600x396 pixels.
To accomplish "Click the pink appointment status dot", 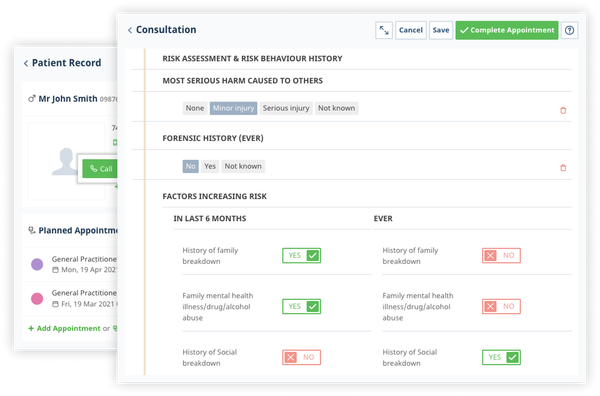I will 37,298.
